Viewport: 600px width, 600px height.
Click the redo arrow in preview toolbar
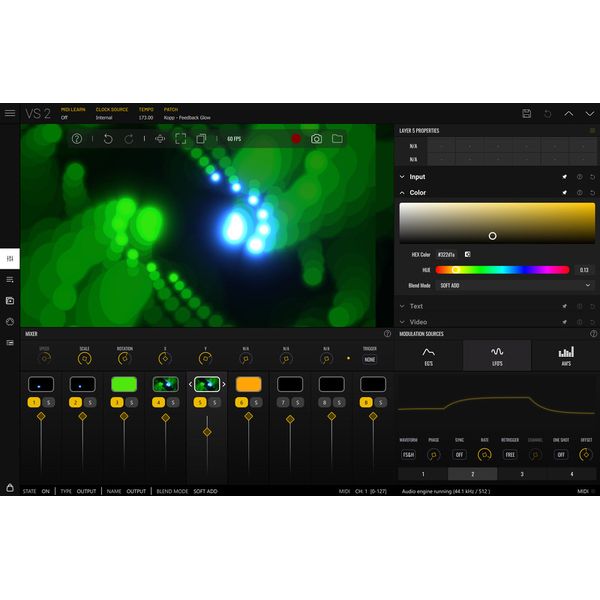click(x=129, y=139)
